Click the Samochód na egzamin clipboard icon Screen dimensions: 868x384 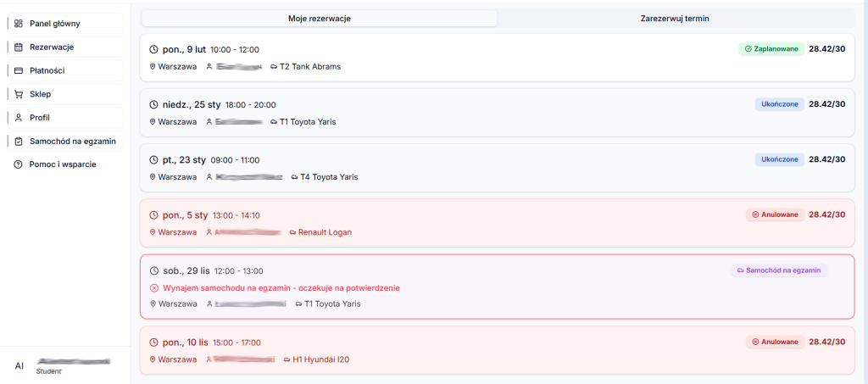tap(19, 141)
